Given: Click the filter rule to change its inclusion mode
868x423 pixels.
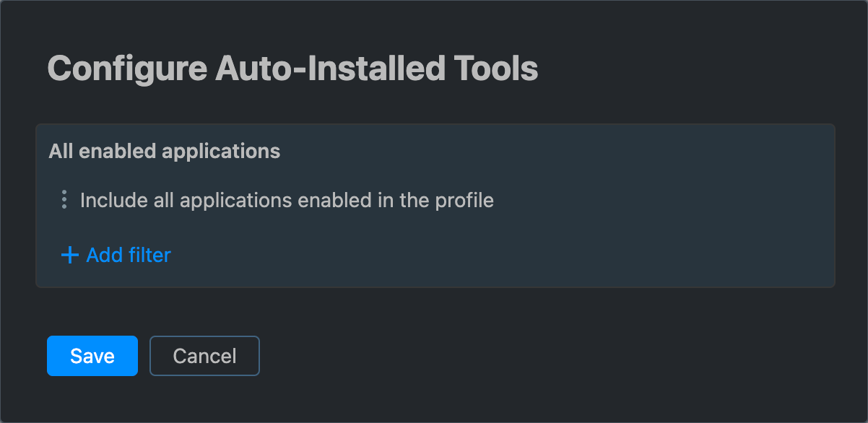Looking at the screenshot, I should pos(287,200).
